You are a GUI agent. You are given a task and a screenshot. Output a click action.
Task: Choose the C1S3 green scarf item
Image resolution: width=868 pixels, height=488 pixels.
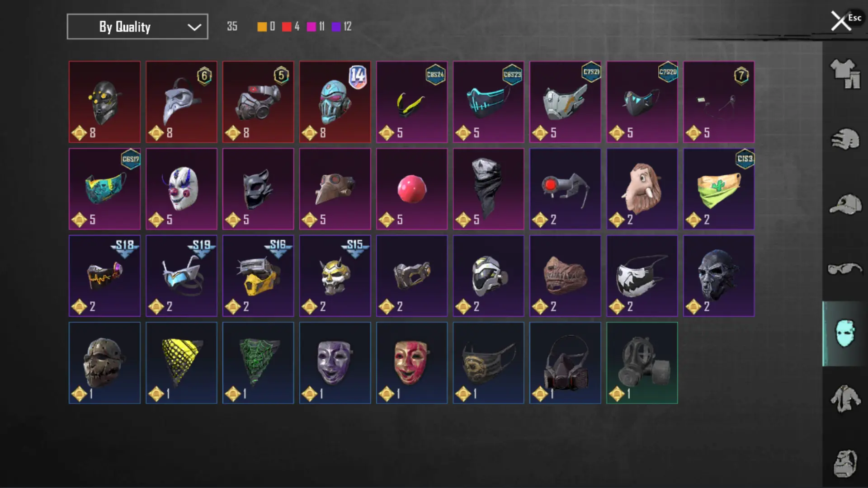719,189
